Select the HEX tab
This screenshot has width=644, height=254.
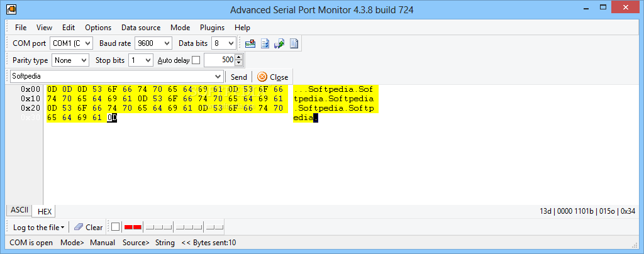[45, 211]
